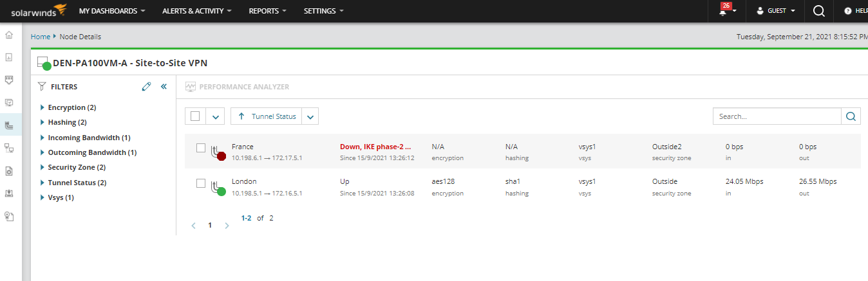The height and width of the screenshot is (281, 868).
Task: Open the select-all dropdown arrow
Action: tap(216, 116)
